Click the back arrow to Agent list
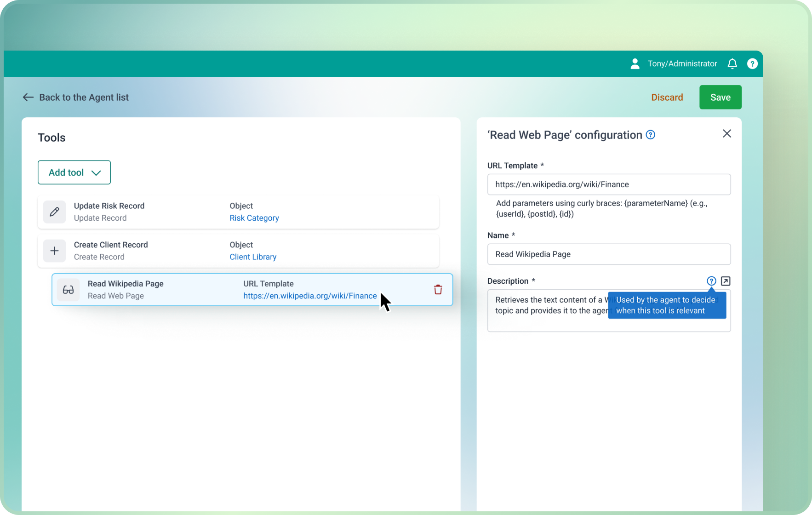This screenshot has width=812, height=515. tap(29, 97)
